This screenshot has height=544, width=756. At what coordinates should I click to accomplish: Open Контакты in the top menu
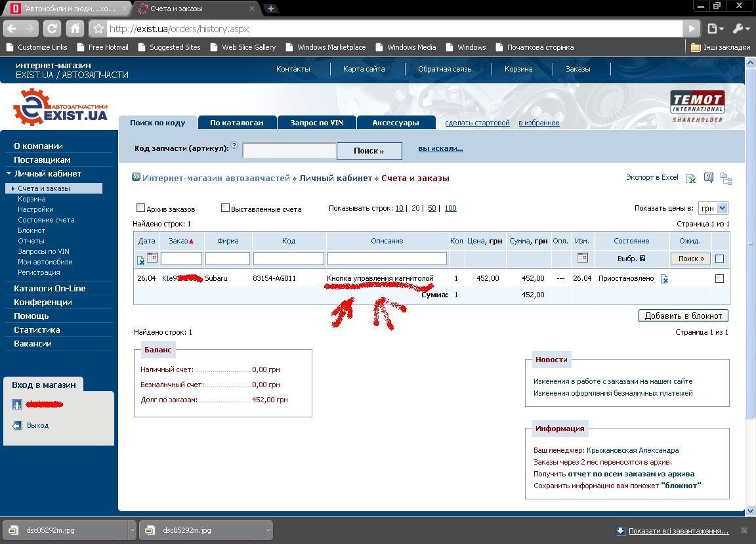pyautogui.click(x=293, y=69)
